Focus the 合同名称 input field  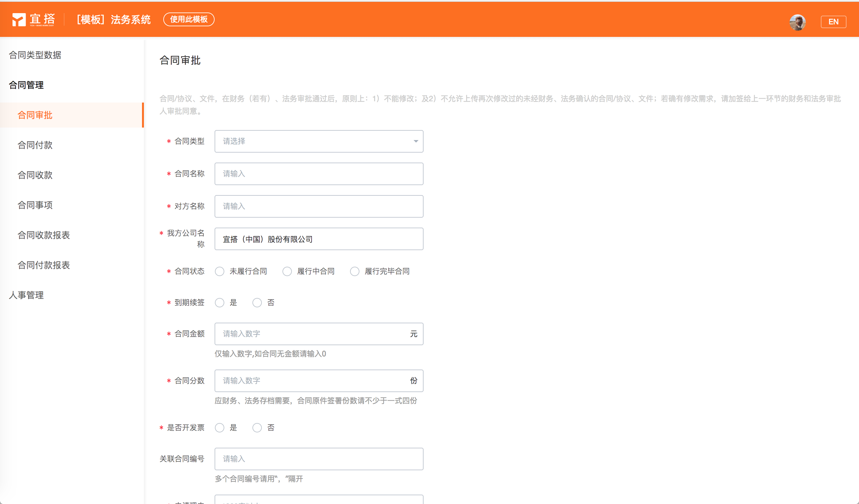click(319, 174)
